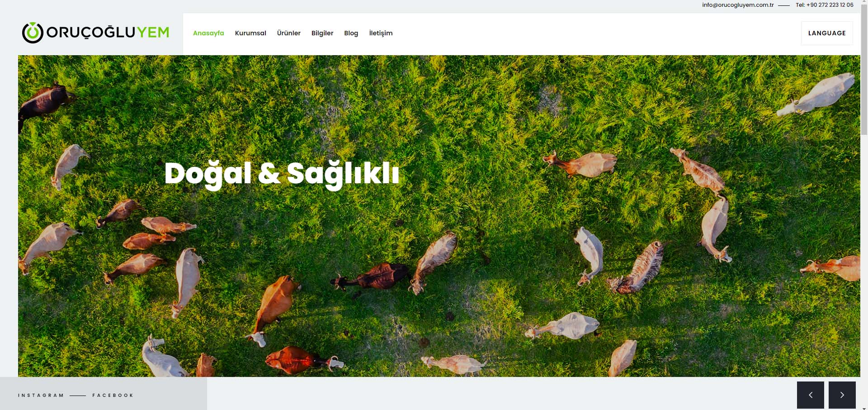Click the Oruçoğlu Yem logo

pyautogui.click(x=95, y=33)
